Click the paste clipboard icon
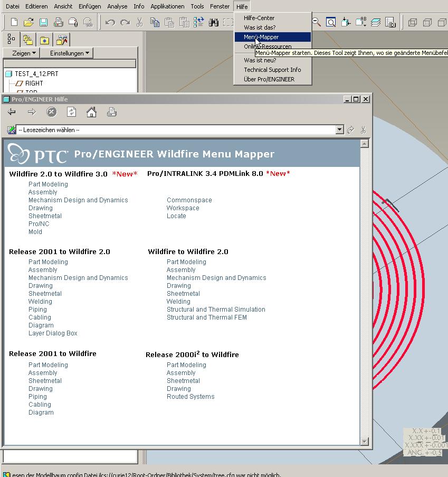The height and width of the screenshot is (477, 448). pyautogui.click(x=169, y=22)
